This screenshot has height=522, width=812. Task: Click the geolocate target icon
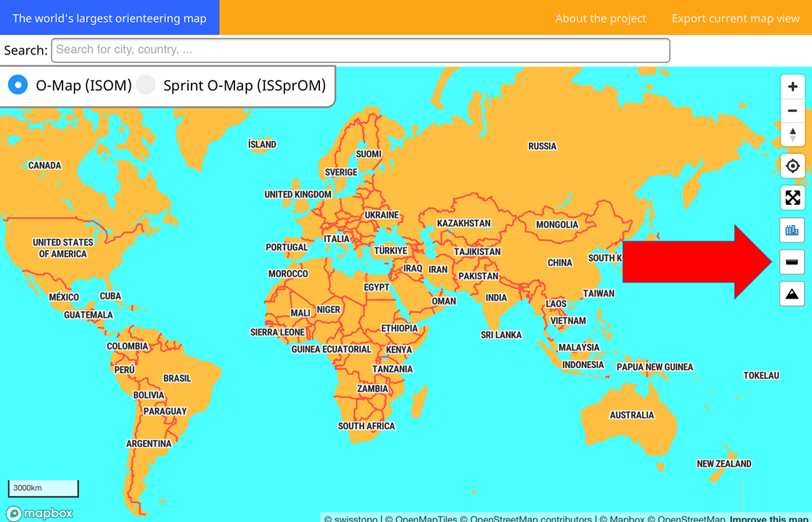(x=792, y=166)
